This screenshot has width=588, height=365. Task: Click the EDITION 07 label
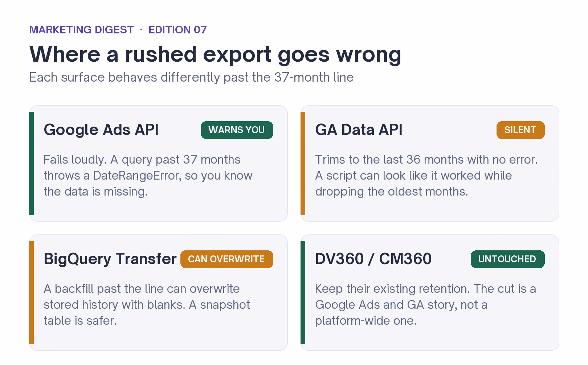click(x=177, y=30)
